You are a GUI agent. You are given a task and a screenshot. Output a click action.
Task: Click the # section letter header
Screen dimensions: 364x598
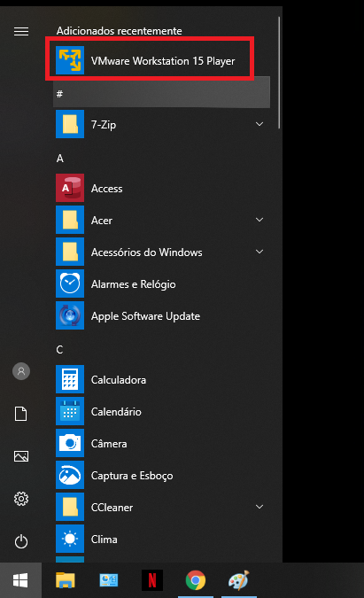(x=161, y=93)
